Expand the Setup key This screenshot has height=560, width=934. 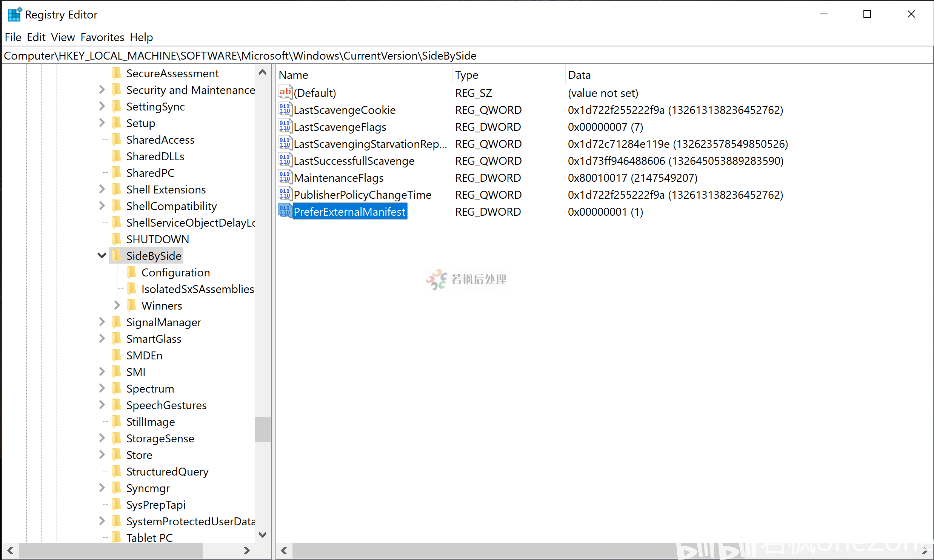pyautogui.click(x=102, y=123)
